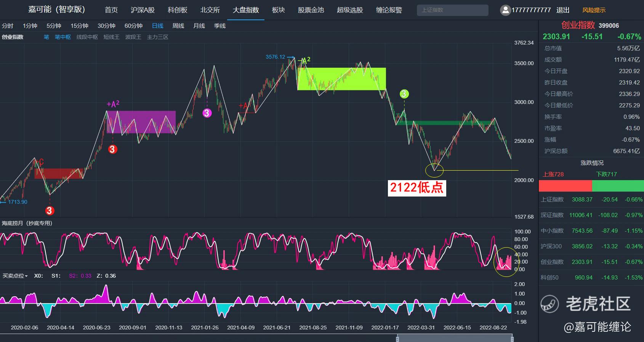The width and height of the screenshot is (644, 342).
Task: Open the 科创板 section
Action: click(x=178, y=10)
